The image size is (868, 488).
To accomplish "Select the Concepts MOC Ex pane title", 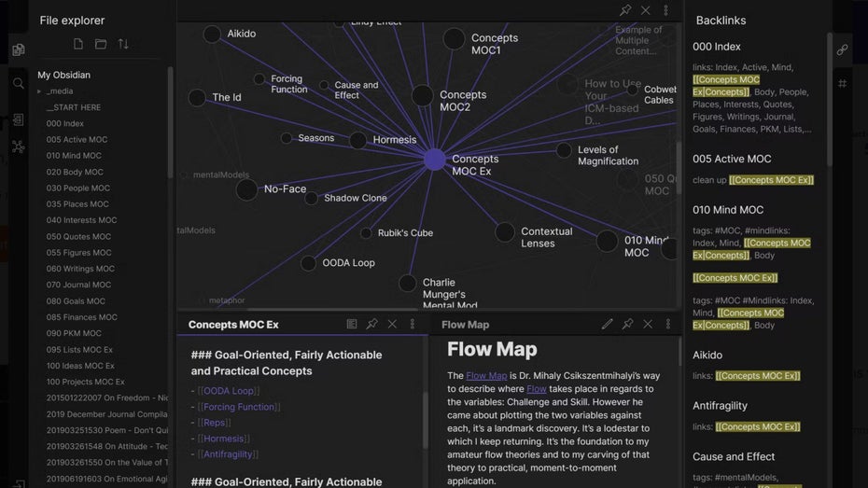I will [x=233, y=325].
